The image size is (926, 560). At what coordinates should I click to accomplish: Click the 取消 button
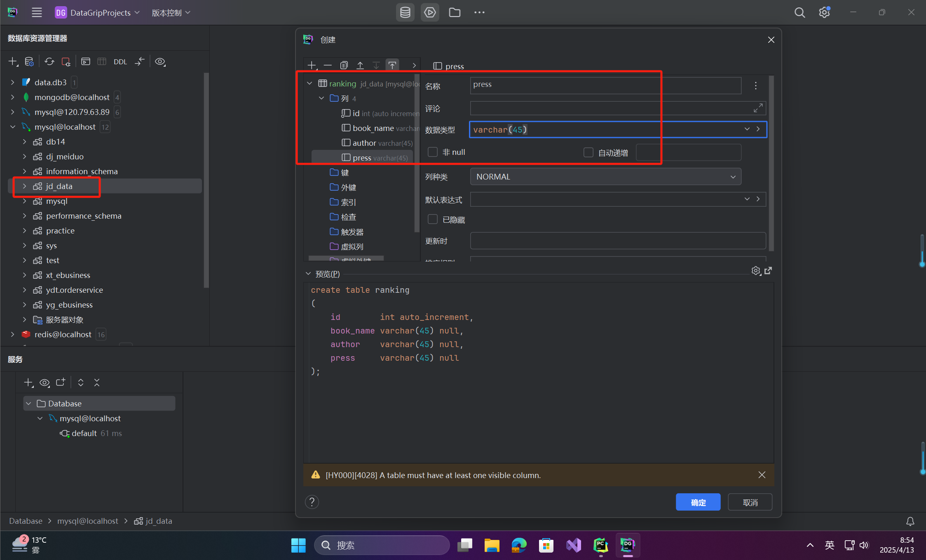(750, 502)
